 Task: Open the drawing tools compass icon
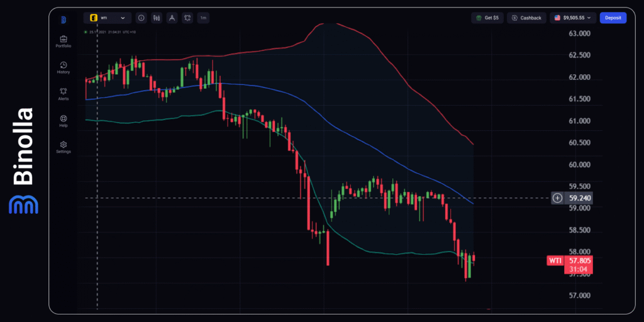click(x=172, y=18)
